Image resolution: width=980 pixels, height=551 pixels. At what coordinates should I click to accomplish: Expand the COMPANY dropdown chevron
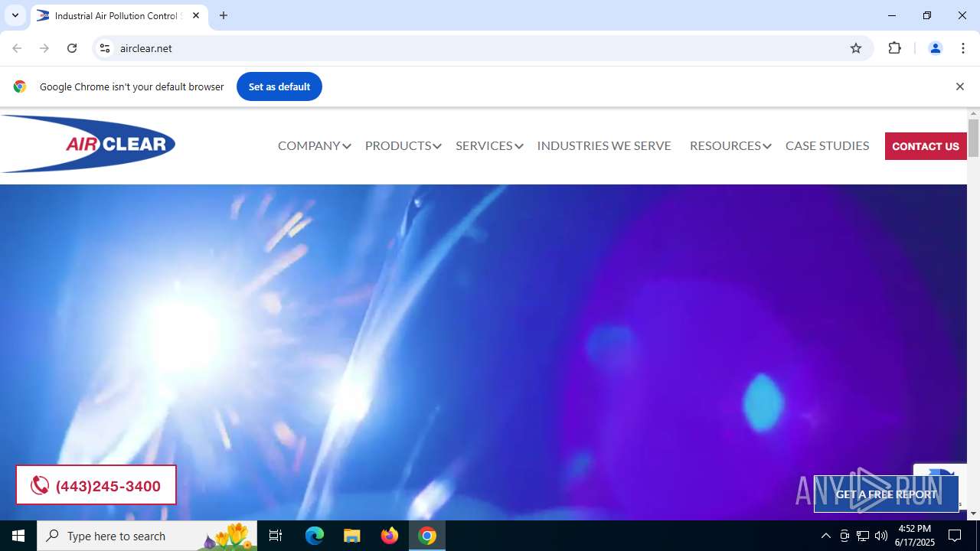(x=347, y=146)
